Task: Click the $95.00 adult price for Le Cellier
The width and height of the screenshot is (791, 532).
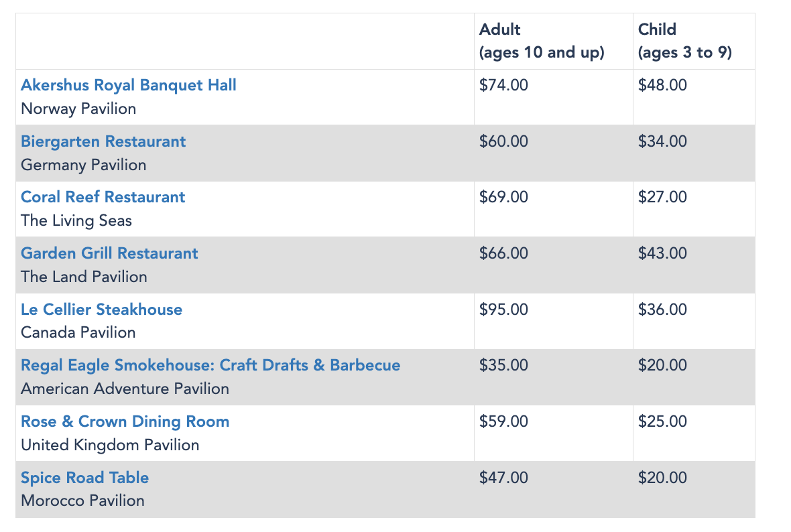Action: click(503, 310)
